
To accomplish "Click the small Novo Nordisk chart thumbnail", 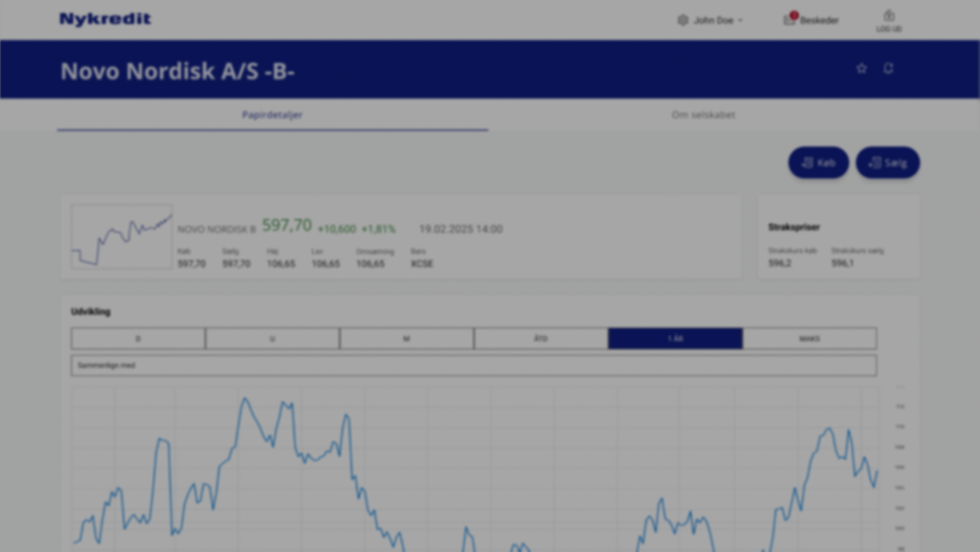I will click(x=121, y=237).
